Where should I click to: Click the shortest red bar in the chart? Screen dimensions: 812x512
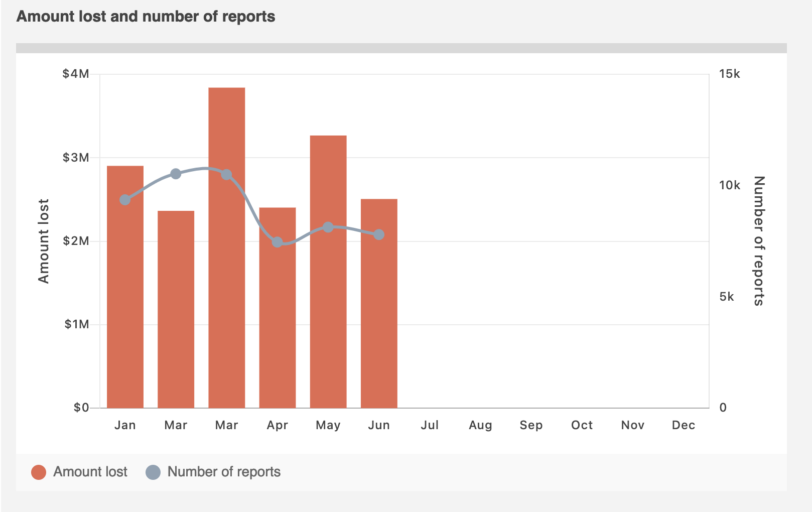tap(176, 311)
